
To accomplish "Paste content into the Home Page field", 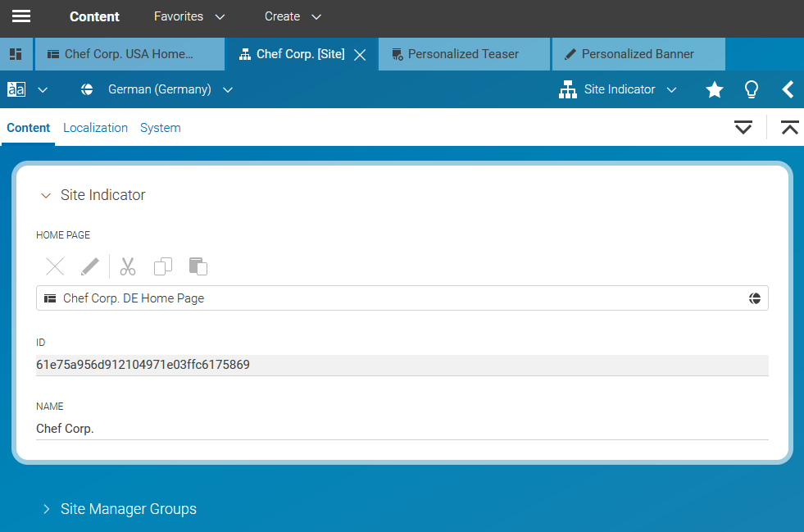I will 197,266.
